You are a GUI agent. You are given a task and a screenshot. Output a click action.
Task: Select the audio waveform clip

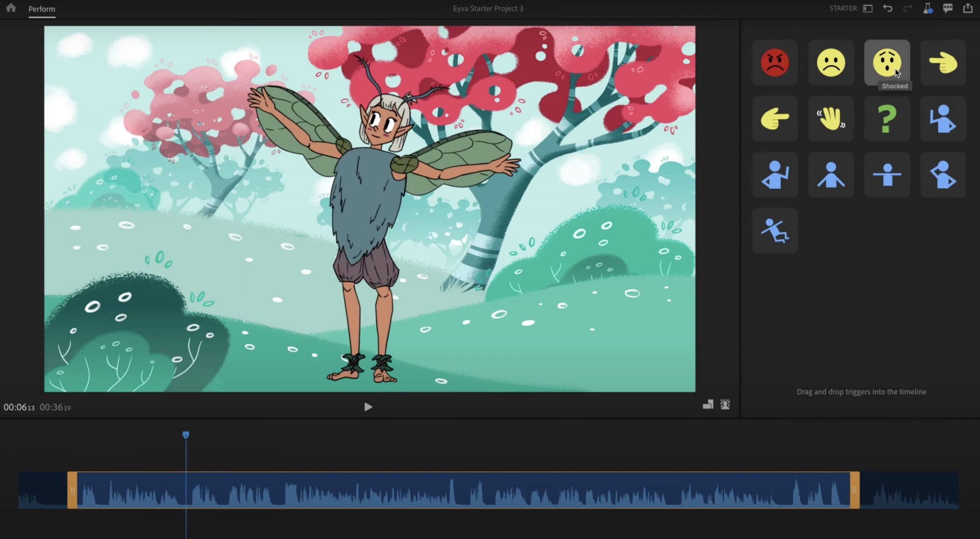(x=463, y=490)
